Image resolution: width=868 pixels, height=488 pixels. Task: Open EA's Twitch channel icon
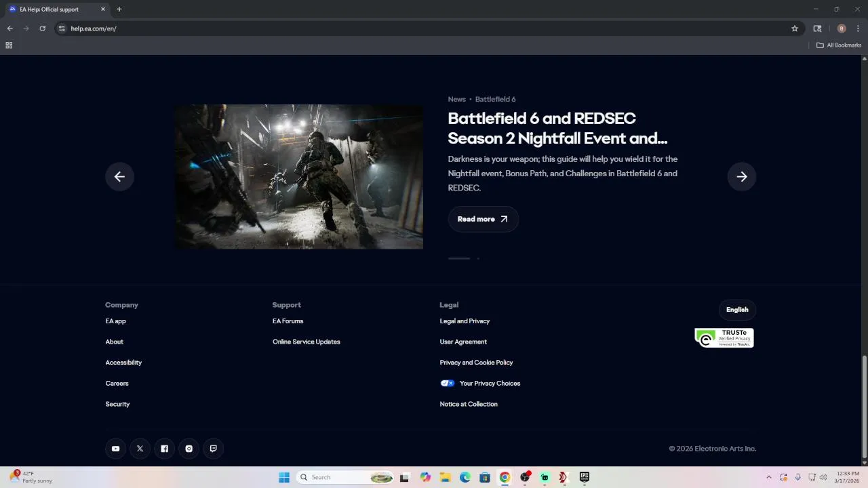tap(213, 449)
